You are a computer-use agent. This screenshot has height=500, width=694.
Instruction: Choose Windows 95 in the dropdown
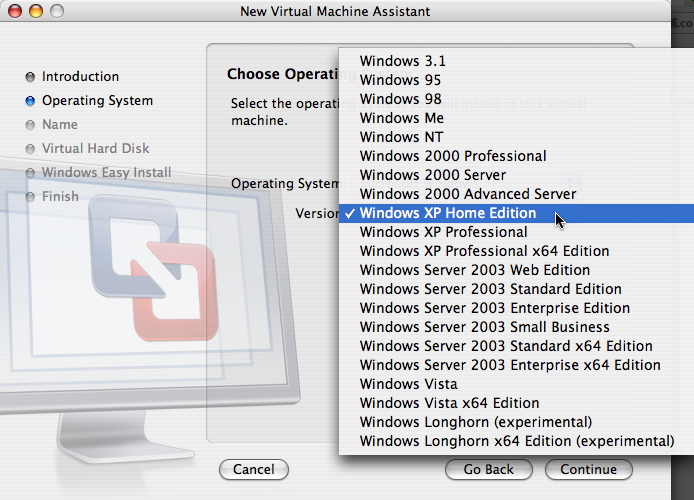[400, 80]
